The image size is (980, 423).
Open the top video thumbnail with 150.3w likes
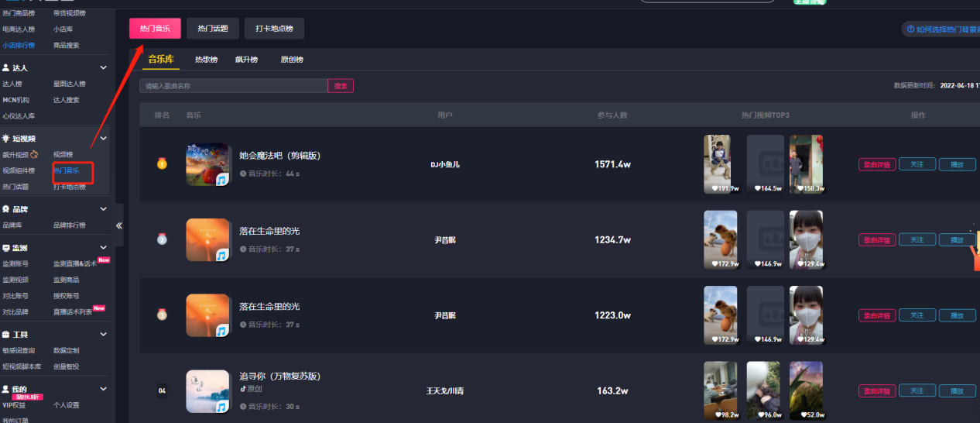pos(806,163)
